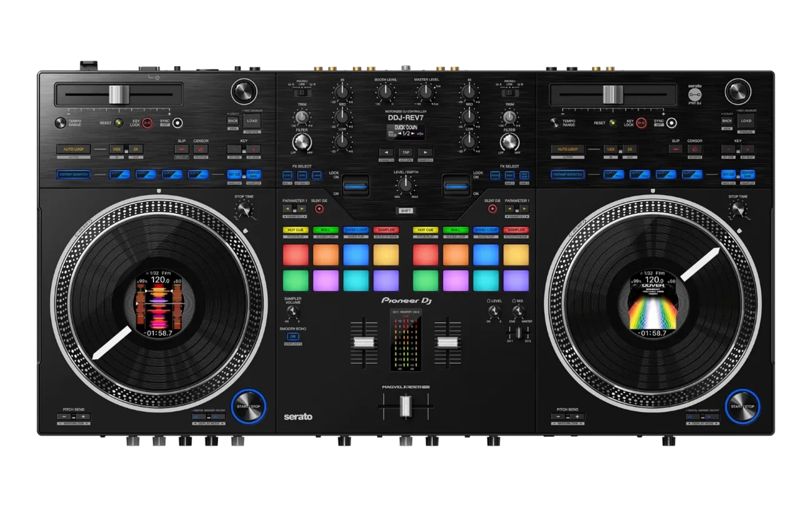Click right Parameter 1 forward arrow
Screen dimensions: 812x508
[x=524, y=209]
